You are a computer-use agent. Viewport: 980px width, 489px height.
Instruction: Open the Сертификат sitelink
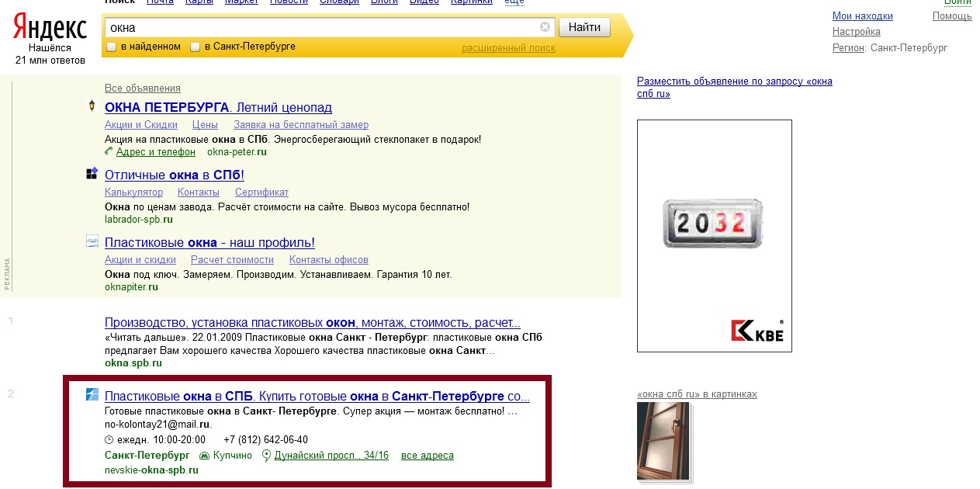click(x=261, y=192)
